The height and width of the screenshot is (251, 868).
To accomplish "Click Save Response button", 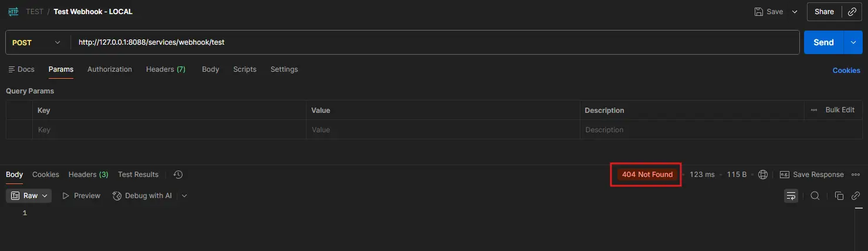I will [x=812, y=175].
